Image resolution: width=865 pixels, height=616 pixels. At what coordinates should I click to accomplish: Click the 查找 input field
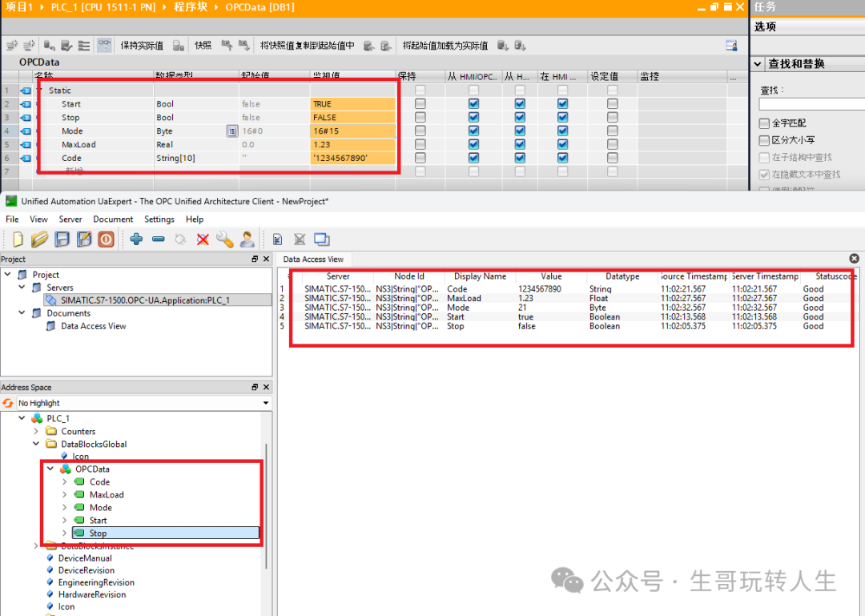pyautogui.click(x=811, y=104)
